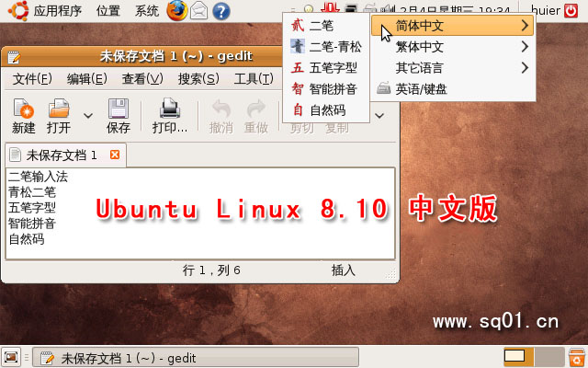Expand the 繁体中文 submenu
Image resolution: width=588 pixels, height=368 pixels.
(453, 47)
